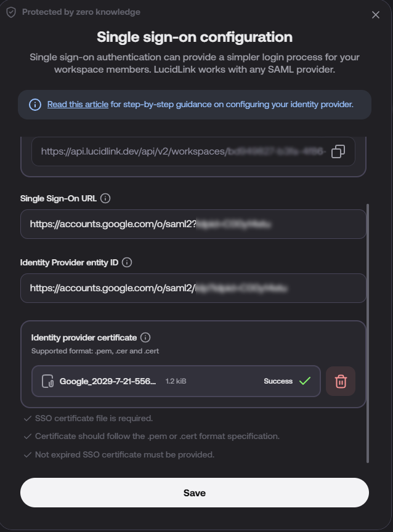The image size is (393, 532).
Task: Show info for Identity provider certificate
Action: pyautogui.click(x=145, y=337)
